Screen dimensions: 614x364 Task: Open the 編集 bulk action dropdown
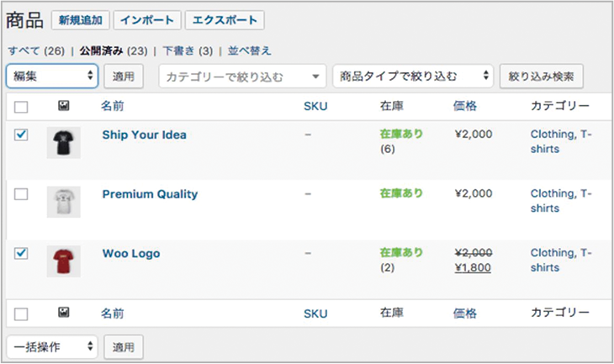pos(52,76)
